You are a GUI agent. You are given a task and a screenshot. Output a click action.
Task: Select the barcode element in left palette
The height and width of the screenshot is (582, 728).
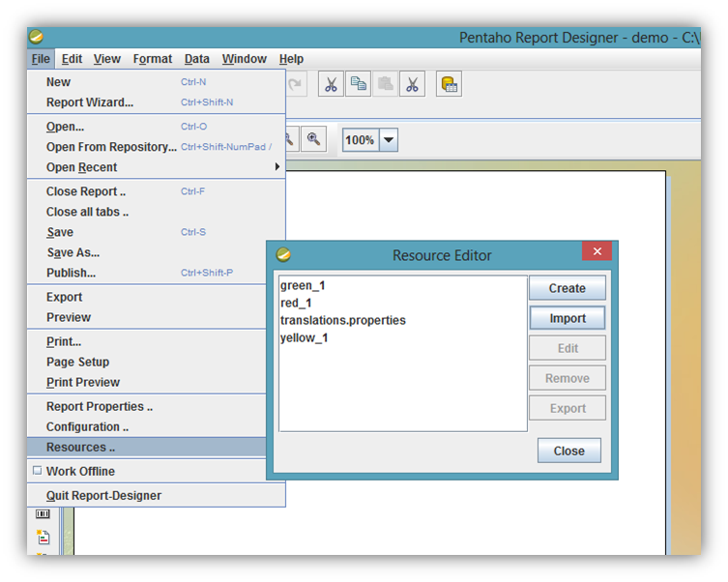point(43,514)
